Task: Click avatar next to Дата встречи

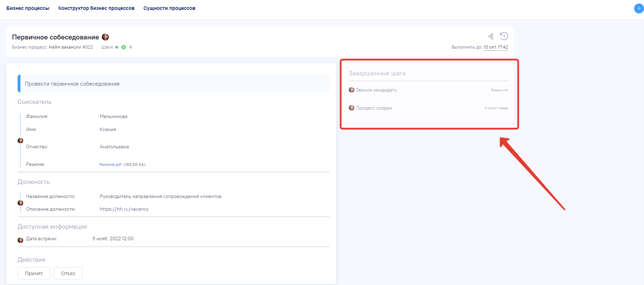Action: [x=20, y=240]
